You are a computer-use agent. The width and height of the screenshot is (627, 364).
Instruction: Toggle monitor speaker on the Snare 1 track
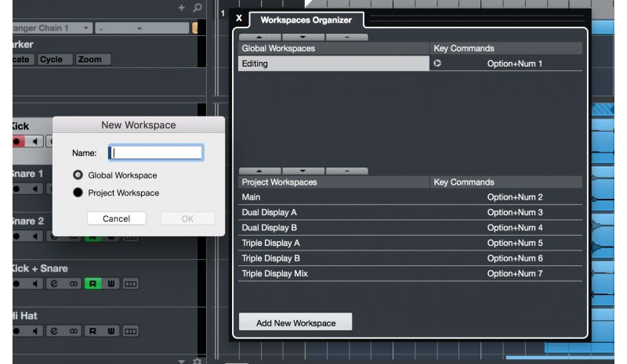point(35,189)
